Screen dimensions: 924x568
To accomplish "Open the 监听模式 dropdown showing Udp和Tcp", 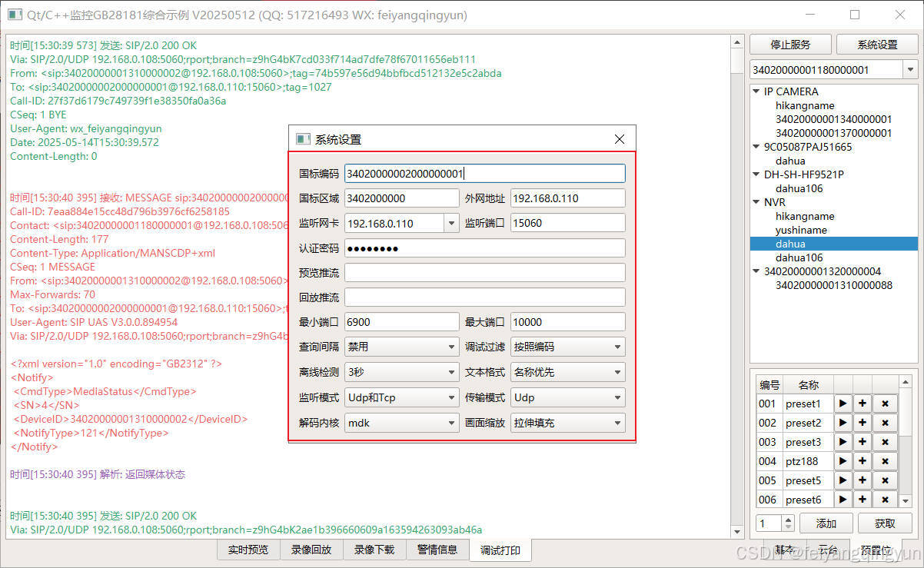I will (x=401, y=397).
